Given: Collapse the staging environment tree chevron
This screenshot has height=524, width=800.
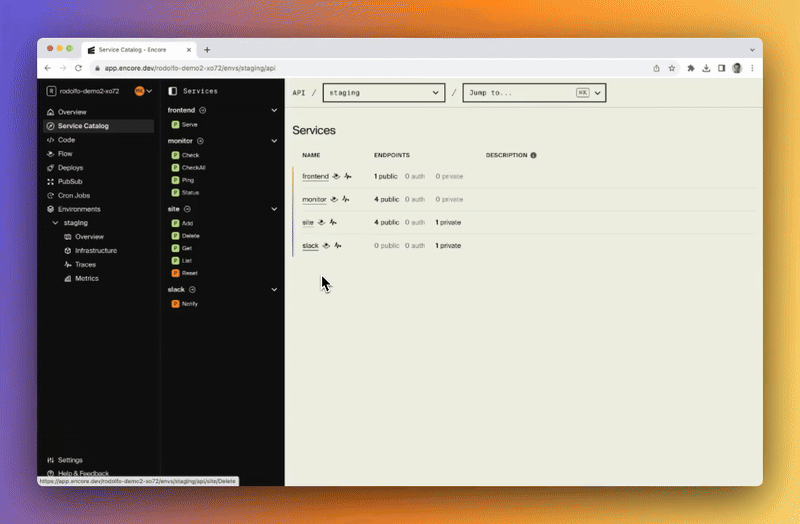Looking at the screenshot, I should (55, 223).
